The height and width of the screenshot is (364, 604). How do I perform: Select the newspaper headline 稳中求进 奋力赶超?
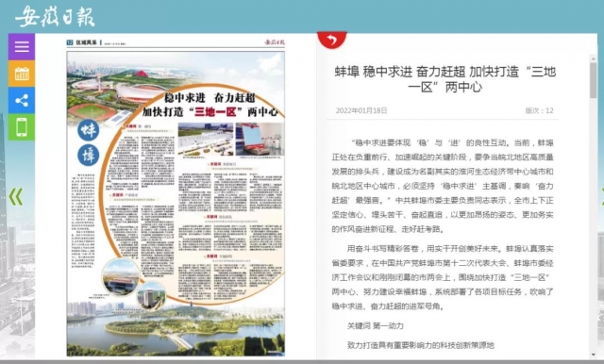210,98
